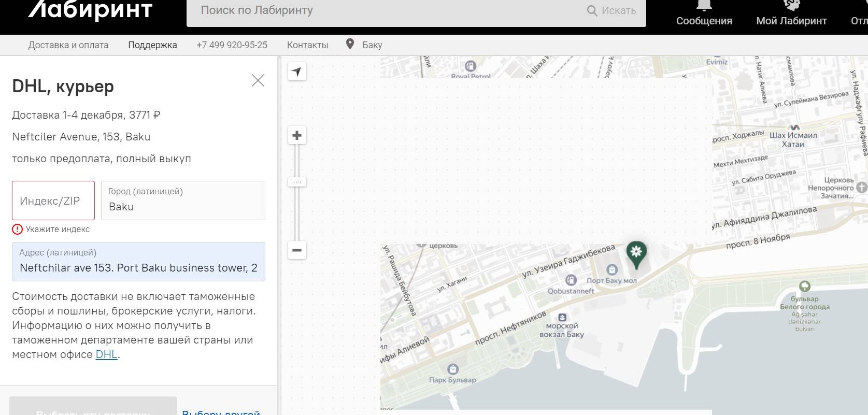Open Мой Лабиринт profile icon
The image size is (868, 415).
(x=791, y=5)
